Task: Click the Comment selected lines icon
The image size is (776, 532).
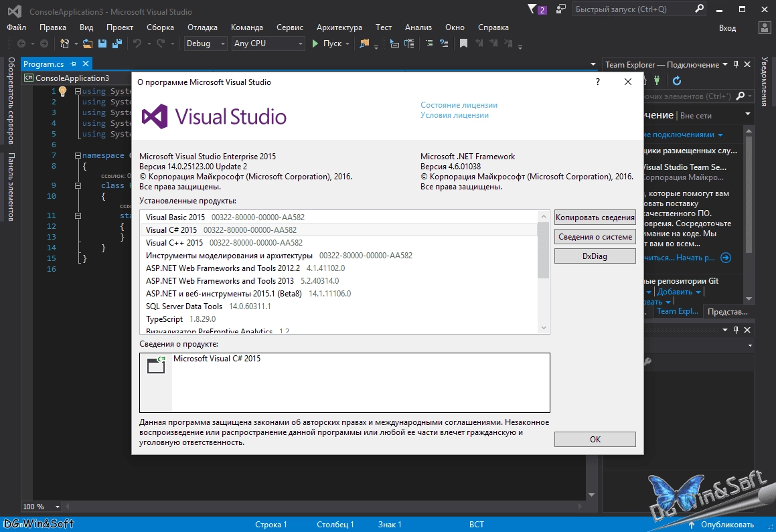Action: (429, 43)
